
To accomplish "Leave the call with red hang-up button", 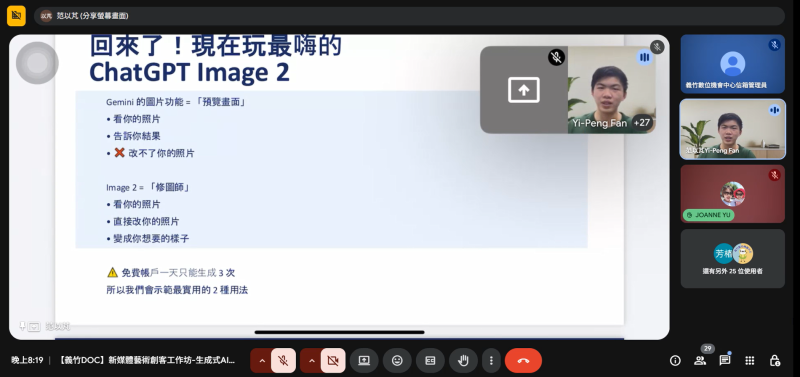I will click(x=523, y=361).
